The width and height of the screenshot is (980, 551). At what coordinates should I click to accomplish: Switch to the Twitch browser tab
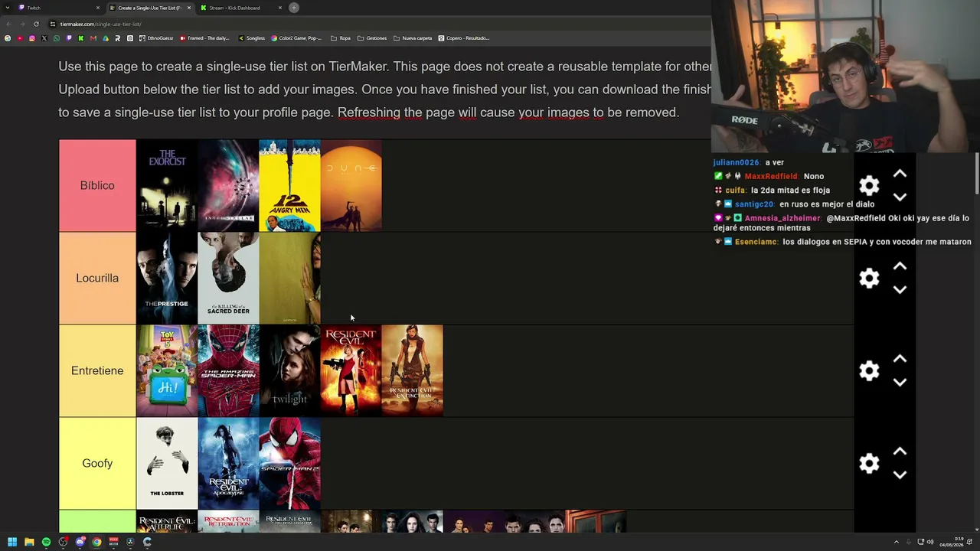point(57,8)
